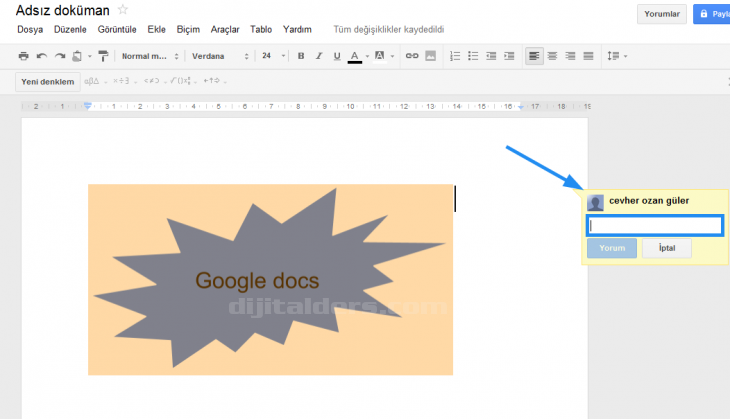The width and height of the screenshot is (730, 419).
Task: Open the Normal text style dropdown
Action: [x=150, y=56]
